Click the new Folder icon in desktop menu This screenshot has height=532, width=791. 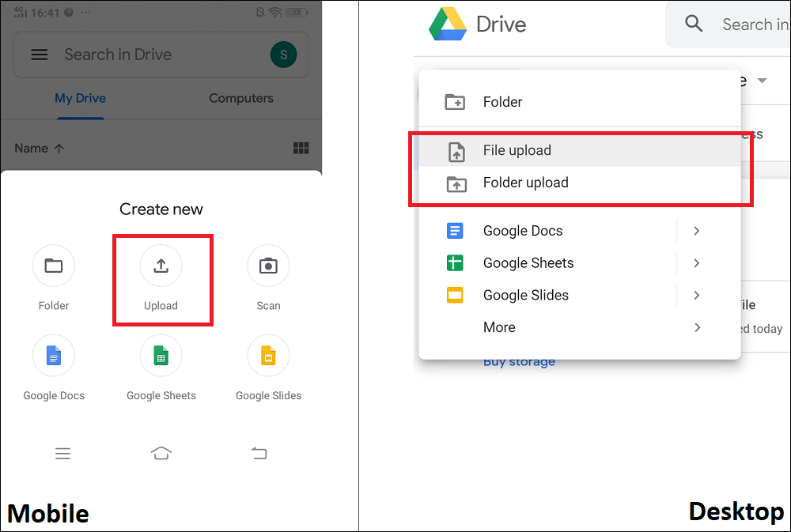(x=455, y=102)
